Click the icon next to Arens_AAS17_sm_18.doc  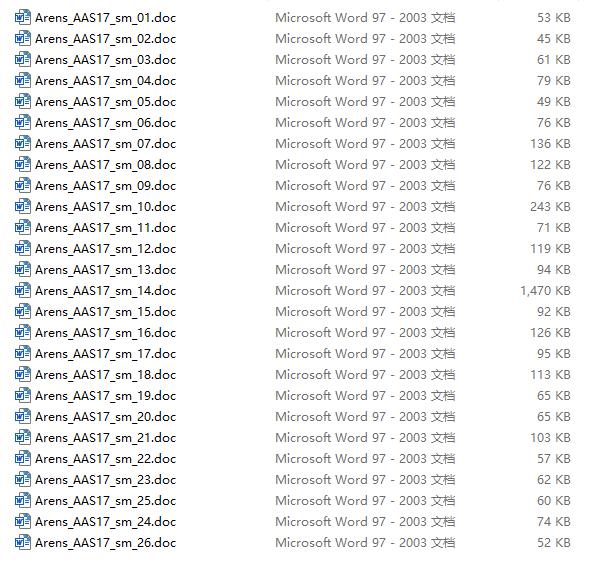[23, 375]
